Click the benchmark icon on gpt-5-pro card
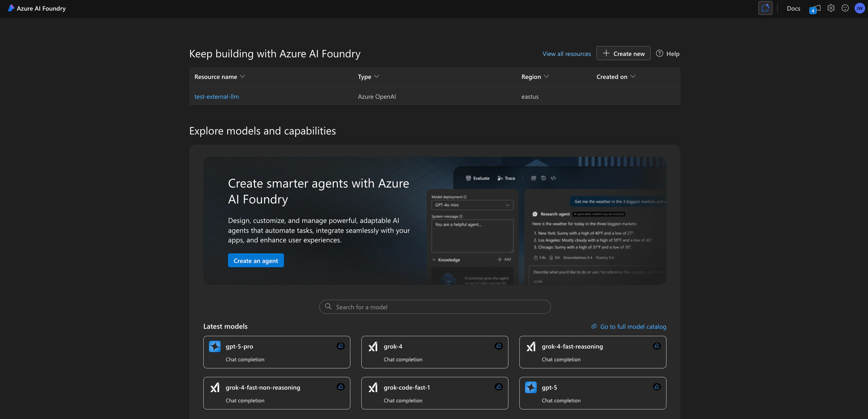This screenshot has height=419, width=868. pyautogui.click(x=340, y=346)
